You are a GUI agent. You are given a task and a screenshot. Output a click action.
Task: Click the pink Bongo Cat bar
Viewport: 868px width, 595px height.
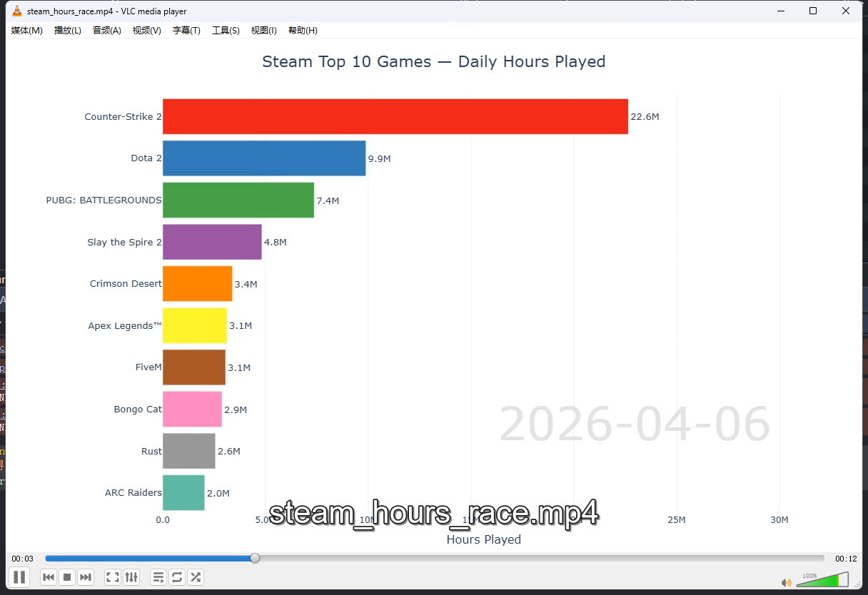[x=192, y=410]
